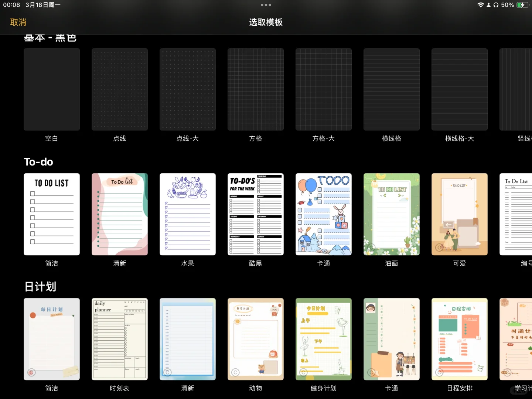This screenshot has width=532, height=399.
Task: Tap the 健身计划 label text
Action: point(324,388)
